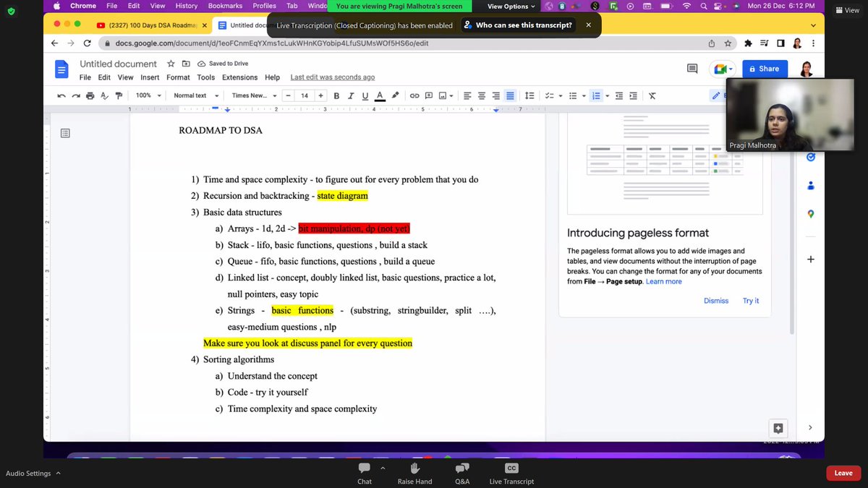Click Raise Hand in Zoom
The height and width of the screenshot is (488, 868).
point(414,474)
